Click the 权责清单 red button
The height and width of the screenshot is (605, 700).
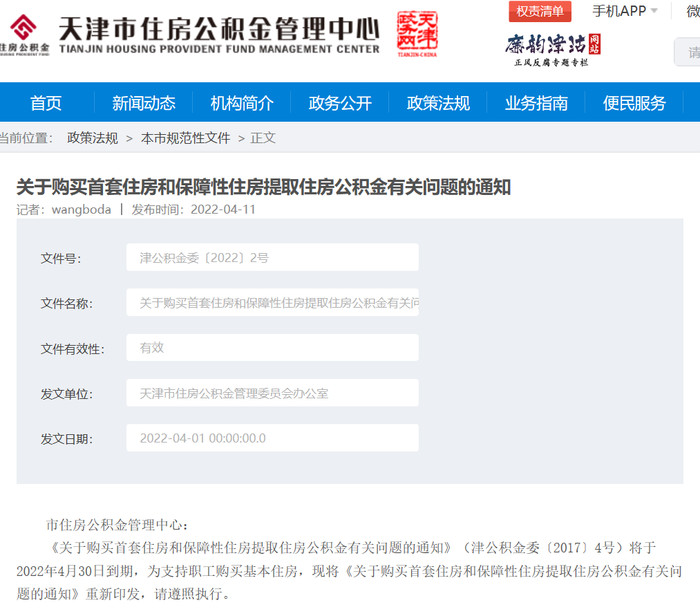[540, 11]
